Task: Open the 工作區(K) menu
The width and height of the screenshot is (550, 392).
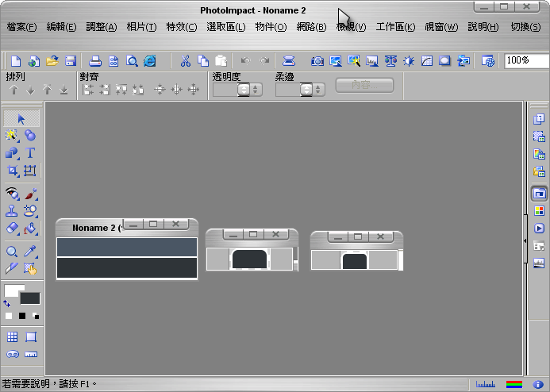Action: coord(396,27)
